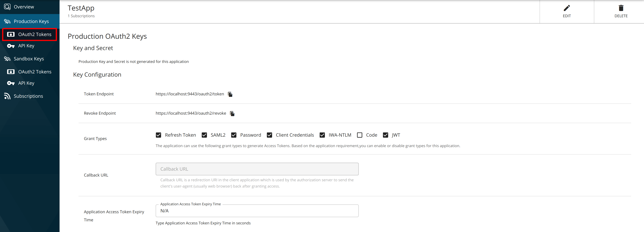Untick the Client Credentials checkbox
644x232 pixels.
269,135
